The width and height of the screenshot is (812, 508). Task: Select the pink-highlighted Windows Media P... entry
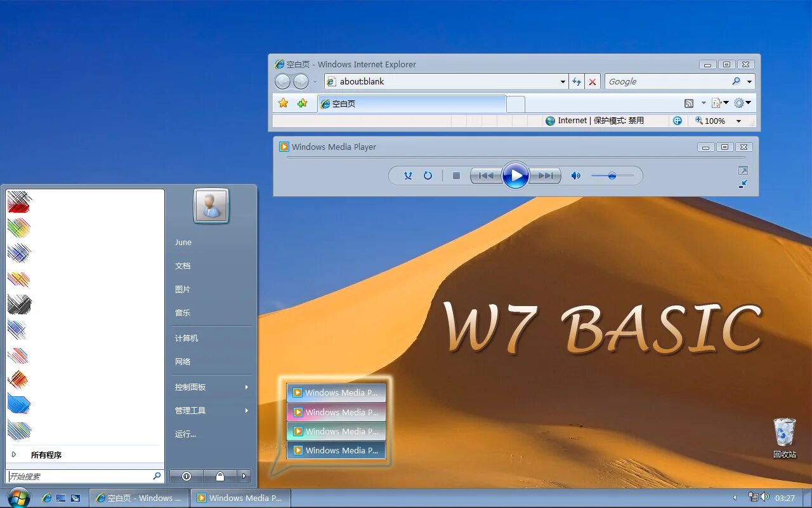pyautogui.click(x=336, y=411)
